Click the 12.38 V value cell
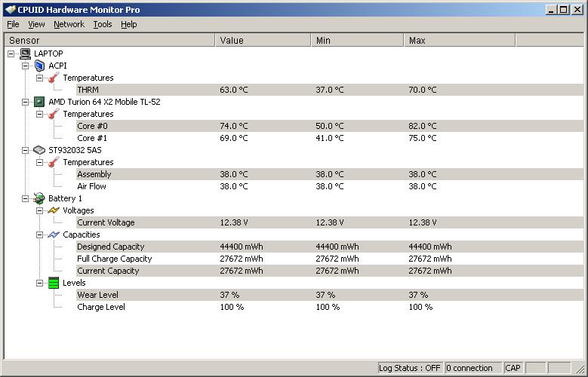The height and width of the screenshot is (377, 588). click(x=234, y=222)
